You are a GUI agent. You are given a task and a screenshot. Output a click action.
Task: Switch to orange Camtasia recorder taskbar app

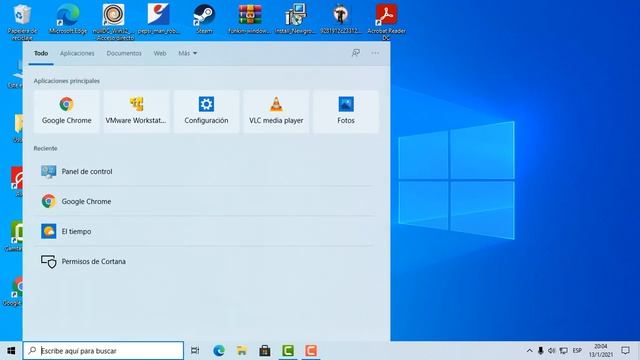tap(311, 351)
